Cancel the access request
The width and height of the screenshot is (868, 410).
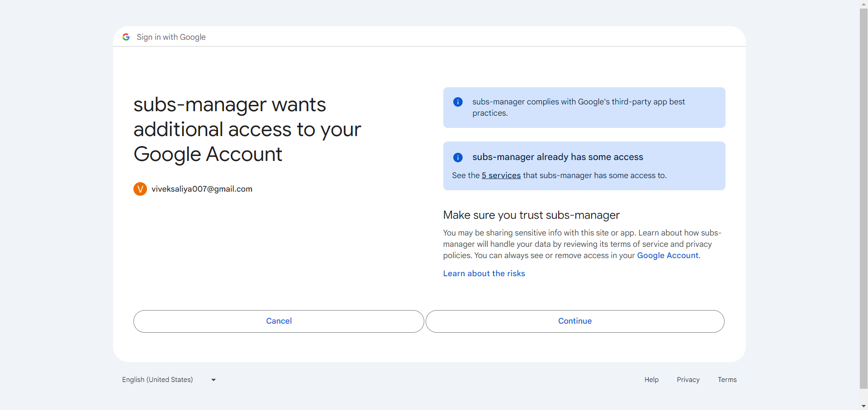click(x=279, y=321)
